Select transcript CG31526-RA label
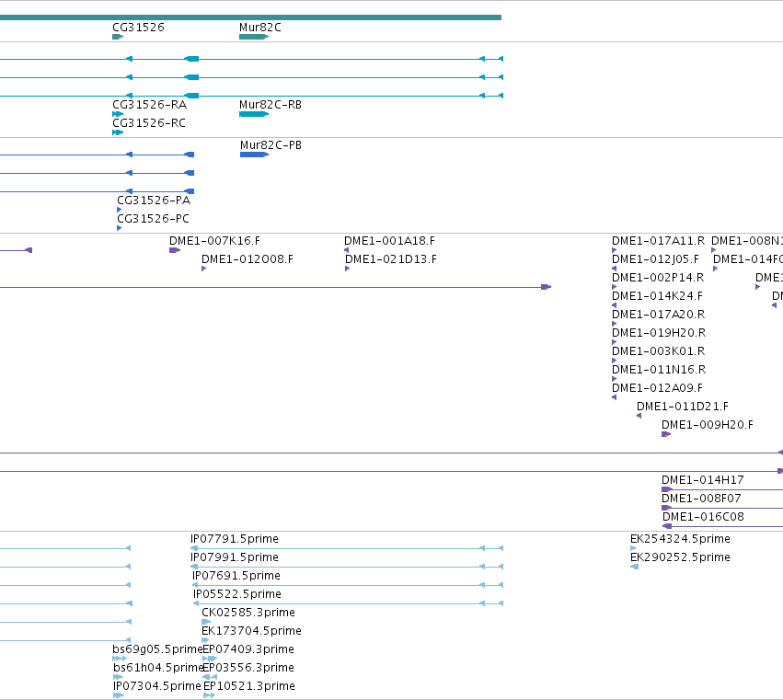Viewport: 783px width, 700px height. pyautogui.click(x=149, y=105)
